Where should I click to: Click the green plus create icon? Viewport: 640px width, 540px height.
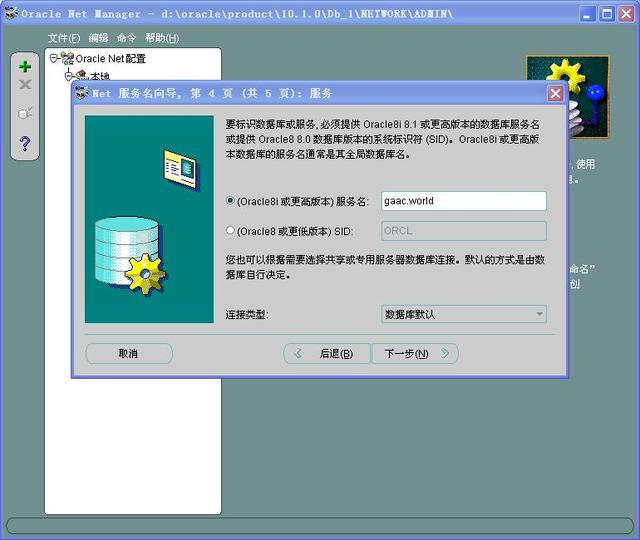(25, 67)
